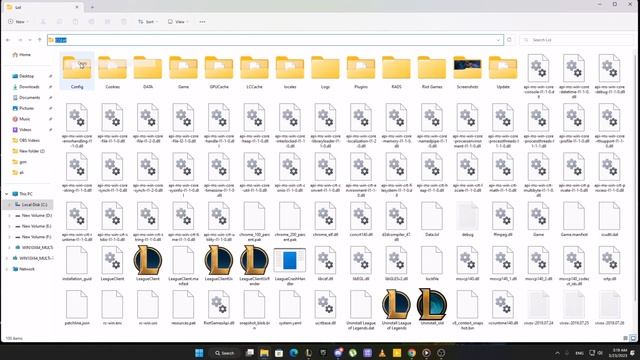Select the GPUCache folder

click(x=219, y=72)
